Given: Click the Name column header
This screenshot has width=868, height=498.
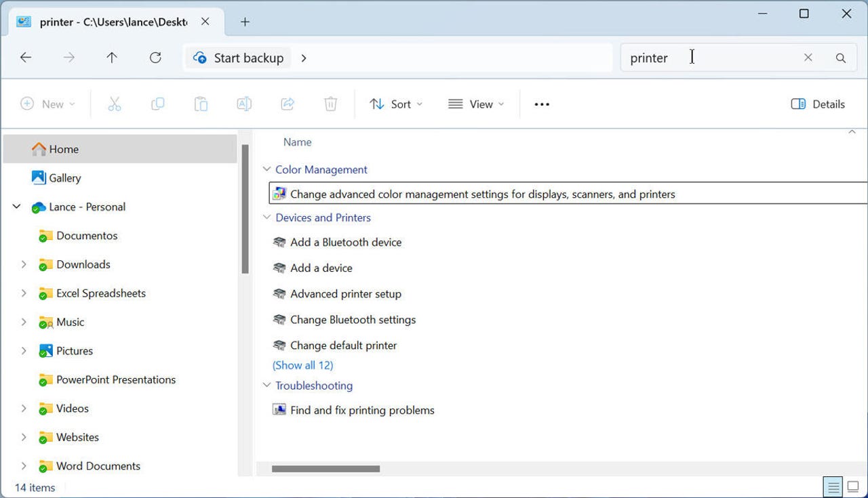Looking at the screenshot, I should 297,142.
